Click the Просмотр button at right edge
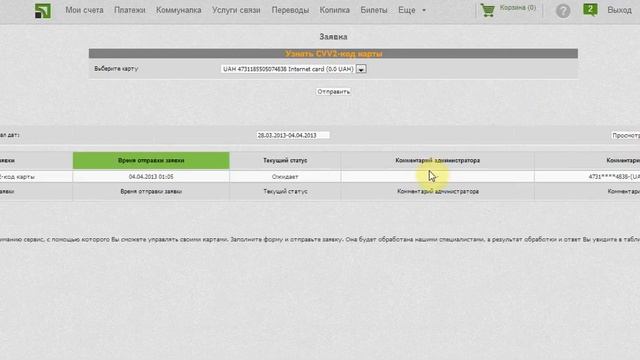 [625, 135]
